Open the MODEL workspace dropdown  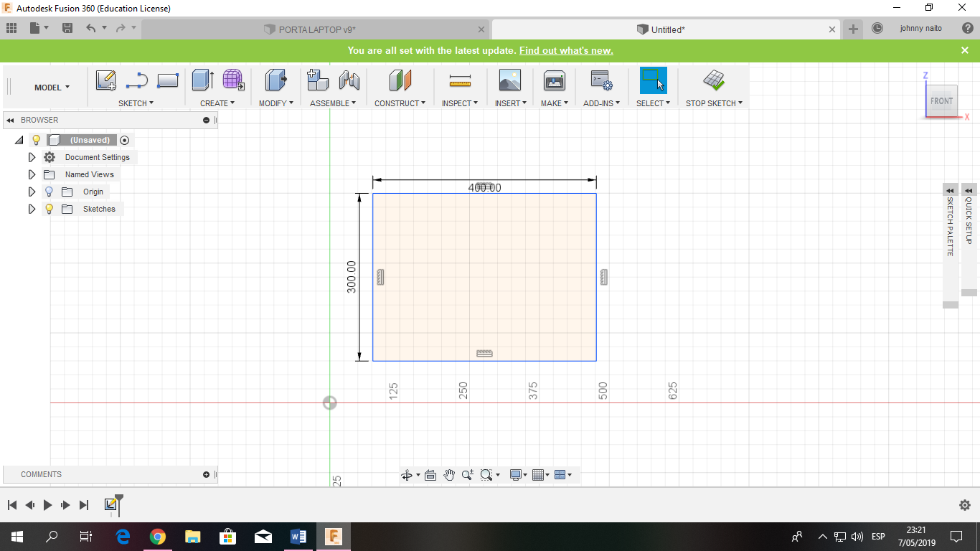pyautogui.click(x=52, y=88)
